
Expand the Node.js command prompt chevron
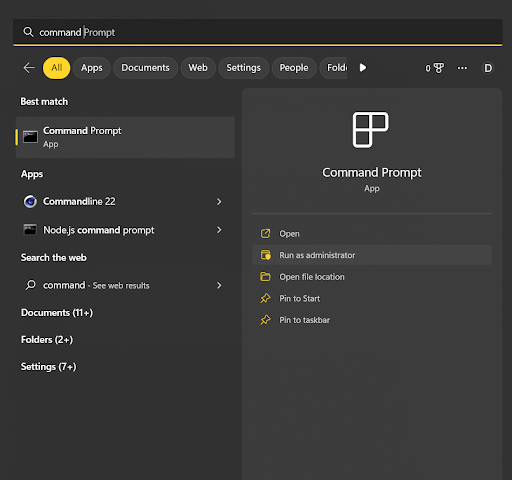(219, 230)
